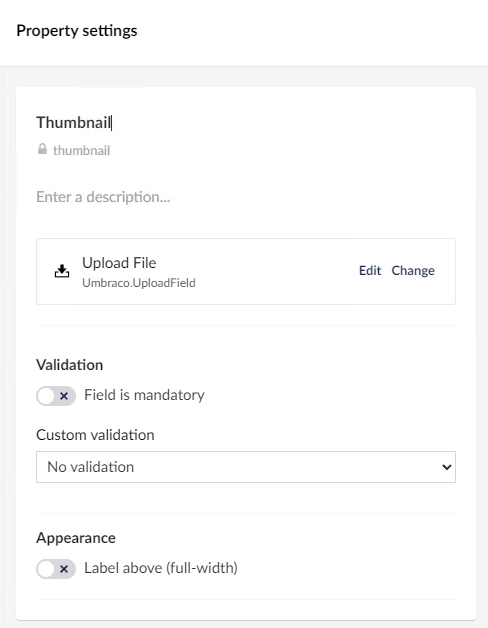488x628 pixels.
Task: Click the Property settings heading
Action: [x=77, y=31]
